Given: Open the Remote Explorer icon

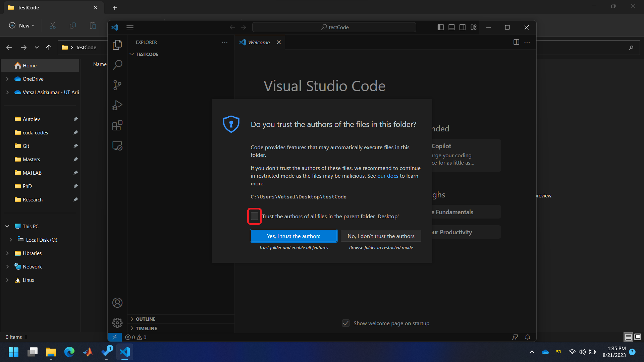Looking at the screenshot, I should [117, 146].
